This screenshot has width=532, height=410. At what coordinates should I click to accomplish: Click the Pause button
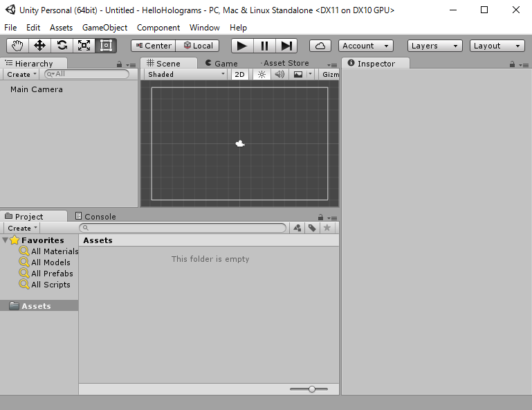(264, 46)
